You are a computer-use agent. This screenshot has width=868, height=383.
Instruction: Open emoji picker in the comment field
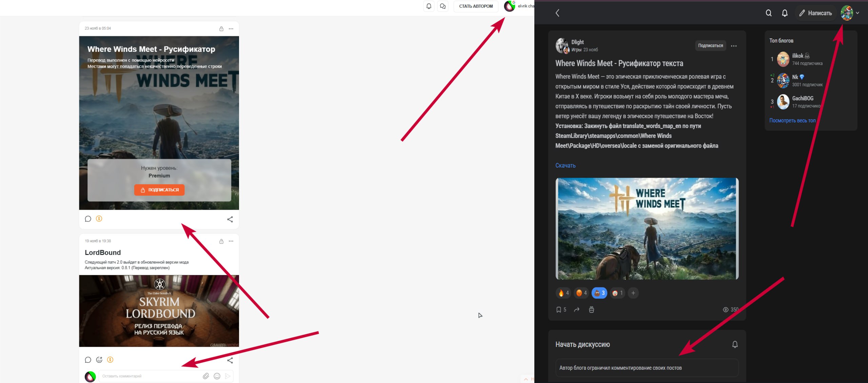point(217,376)
